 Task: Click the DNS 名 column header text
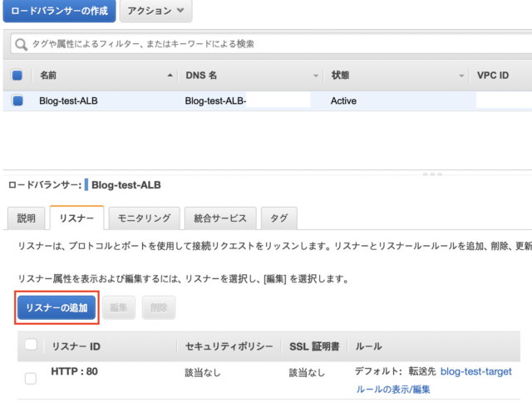pos(201,76)
